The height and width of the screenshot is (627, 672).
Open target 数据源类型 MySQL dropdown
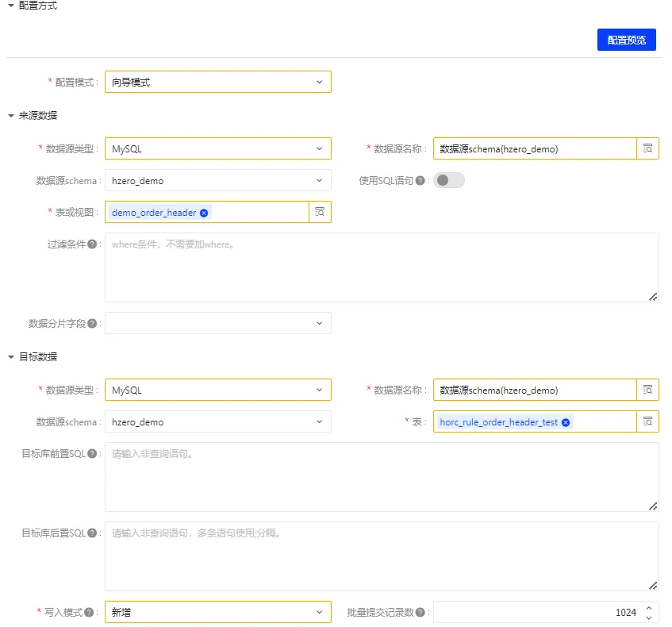point(217,390)
